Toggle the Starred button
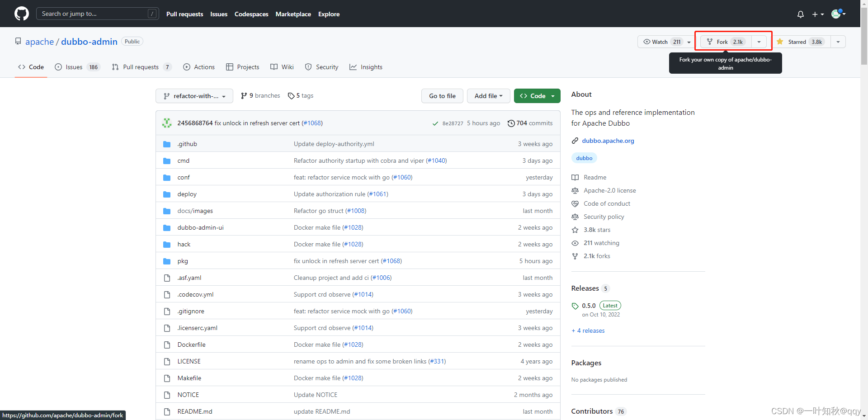Image resolution: width=868 pixels, height=420 pixels. pos(801,42)
